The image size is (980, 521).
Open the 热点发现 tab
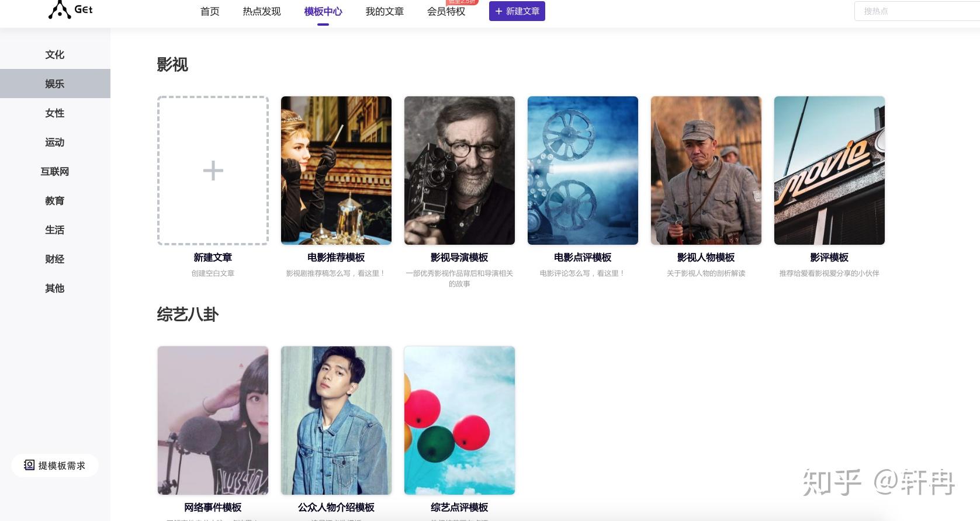point(262,11)
